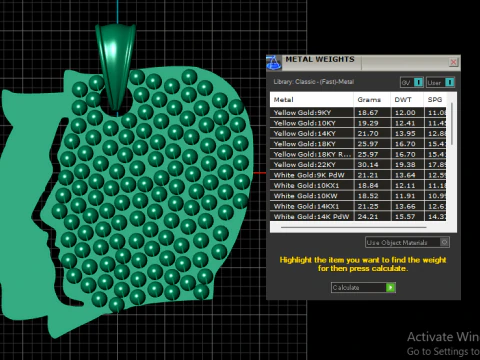The image size is (480, 360).
Task: Select the White Gold:10KW row
Action: point(358,196)
